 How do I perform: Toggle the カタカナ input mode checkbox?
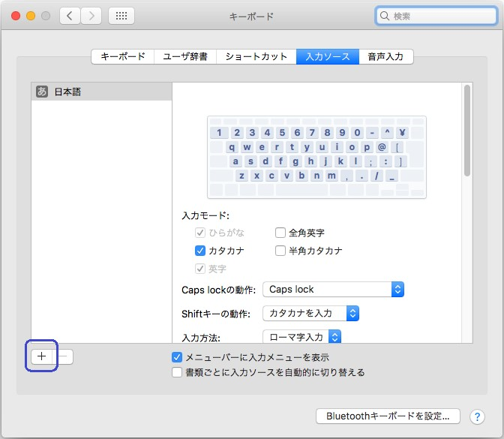(200, 251)
